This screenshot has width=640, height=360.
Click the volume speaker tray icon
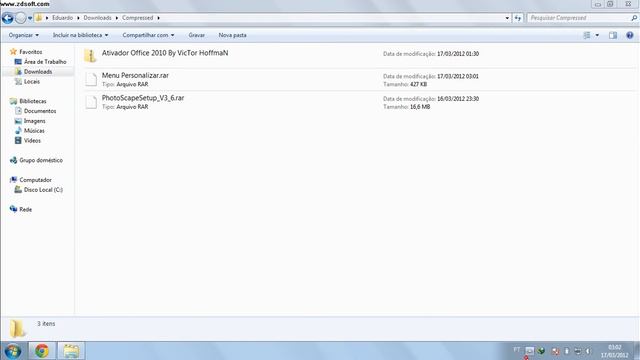coord(588,351)
